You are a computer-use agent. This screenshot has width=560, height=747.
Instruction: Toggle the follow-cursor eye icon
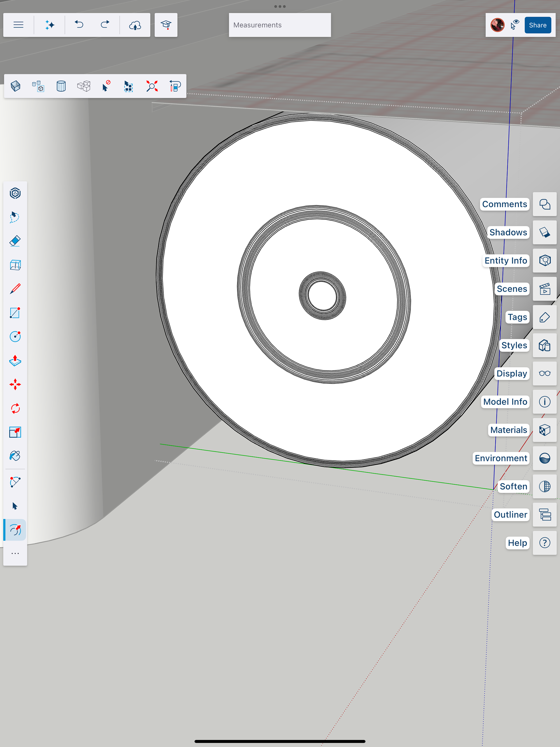[515, 25]
